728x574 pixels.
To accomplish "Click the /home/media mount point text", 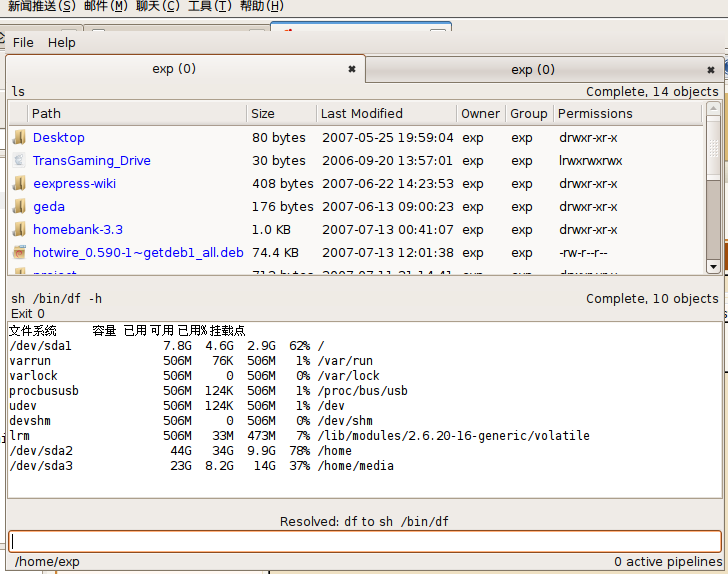I will [x=356, y=466].
